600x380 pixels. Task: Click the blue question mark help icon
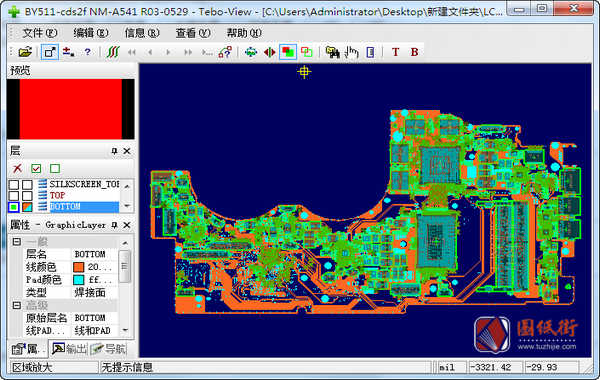[88, 52]
